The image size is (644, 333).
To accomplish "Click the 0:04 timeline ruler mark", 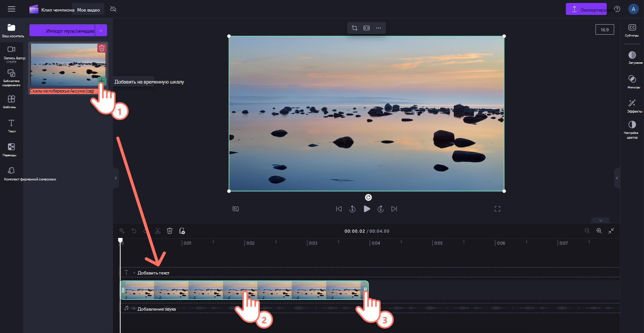I will point(375,243).
